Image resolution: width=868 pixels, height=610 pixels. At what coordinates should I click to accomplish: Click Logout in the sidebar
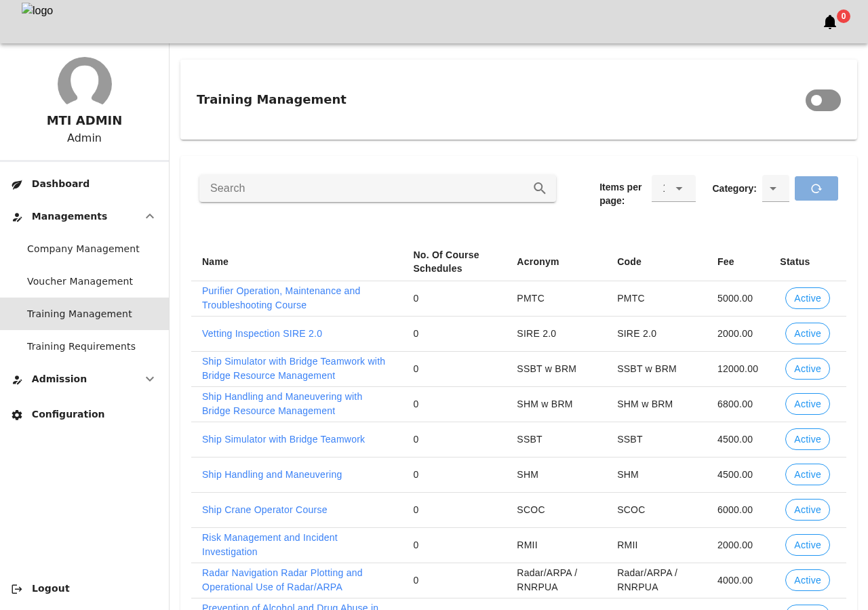point(84,588)
